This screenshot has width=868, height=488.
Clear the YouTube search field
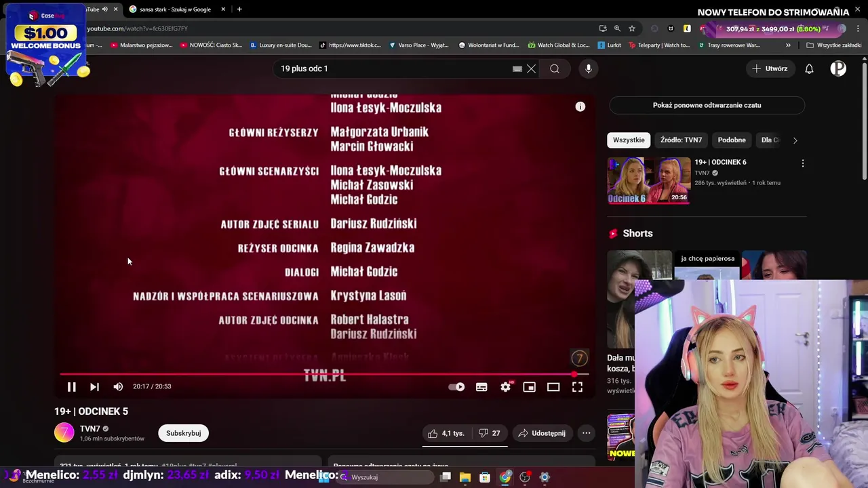531,68
